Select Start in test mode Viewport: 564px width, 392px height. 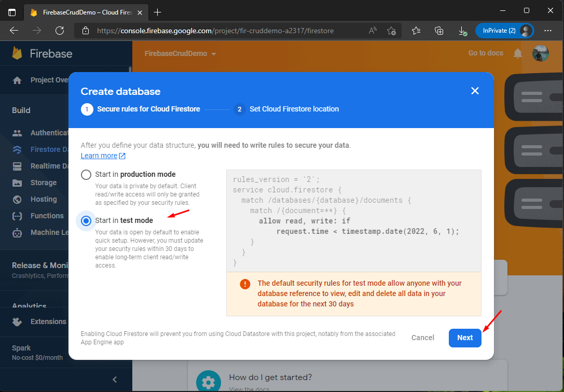tap(86, 221)
